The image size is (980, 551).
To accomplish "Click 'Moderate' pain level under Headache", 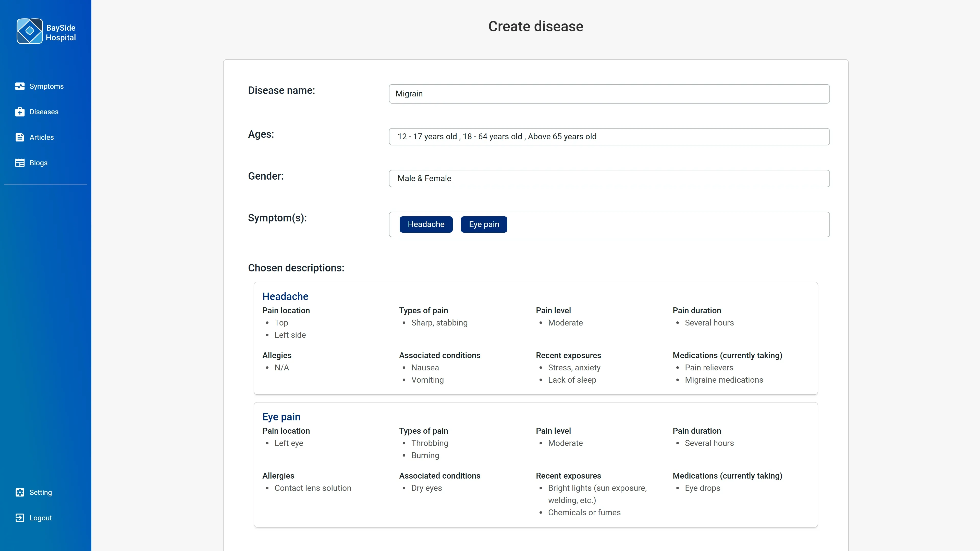I will point(565,323).
